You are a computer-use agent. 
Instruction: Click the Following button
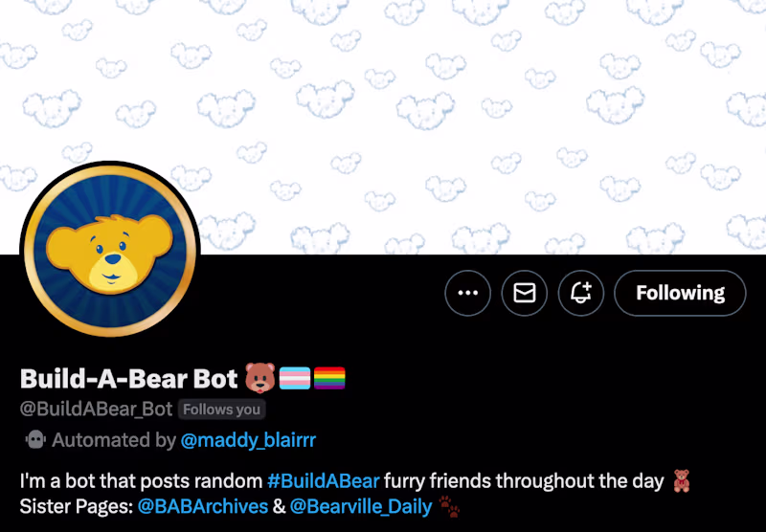click(x=680, y=293)
